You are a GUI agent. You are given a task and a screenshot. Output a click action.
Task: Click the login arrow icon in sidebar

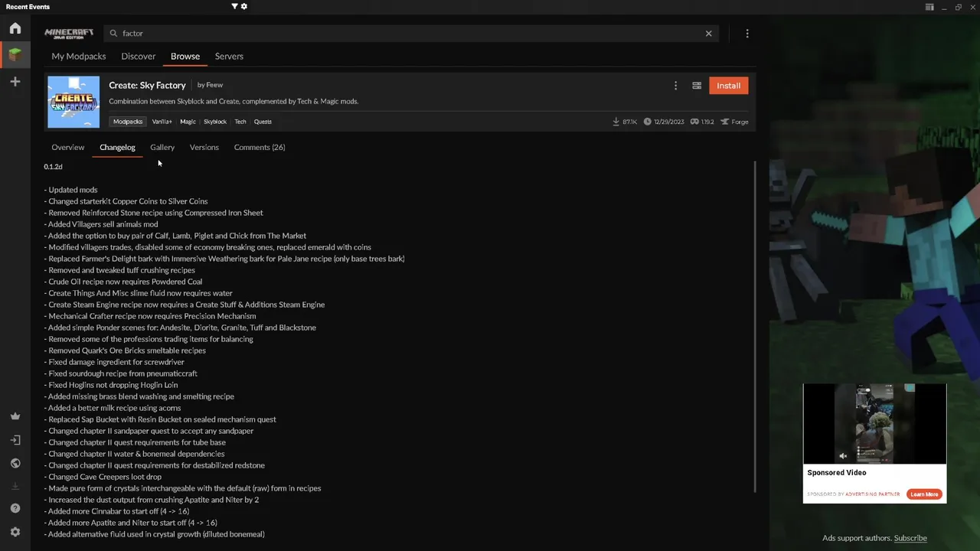(x=15, y=440)
